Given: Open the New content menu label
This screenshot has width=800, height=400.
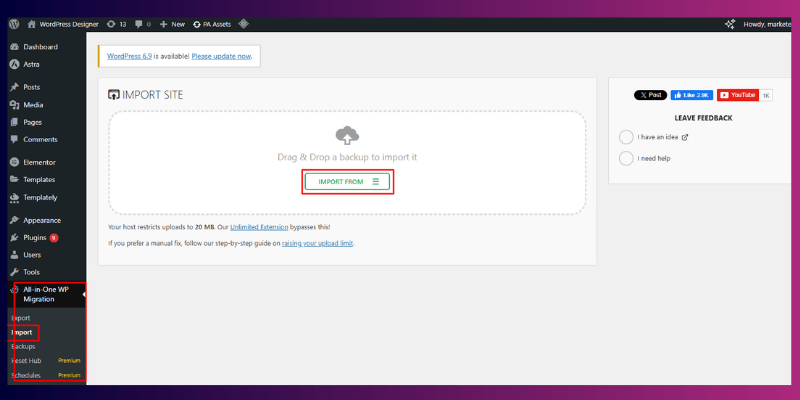Looking at the screenshot, I should coord(178,24).
